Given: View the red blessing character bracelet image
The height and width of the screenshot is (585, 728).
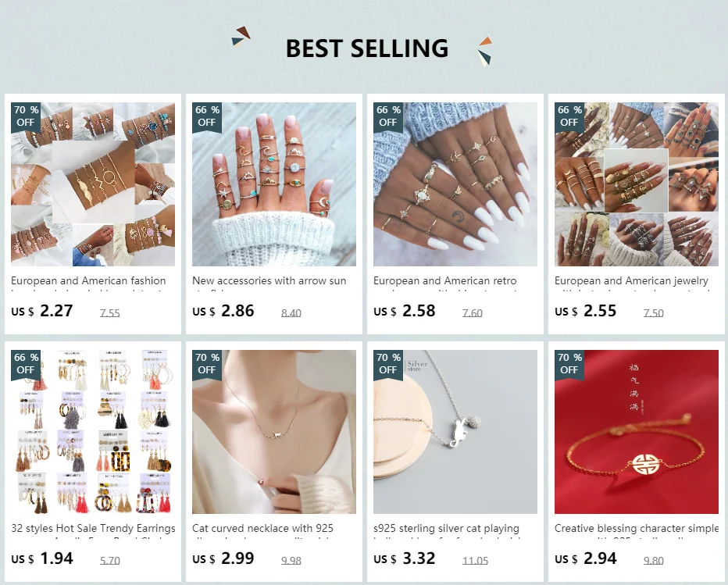Looking at the screenshot, I should point(636,432).
